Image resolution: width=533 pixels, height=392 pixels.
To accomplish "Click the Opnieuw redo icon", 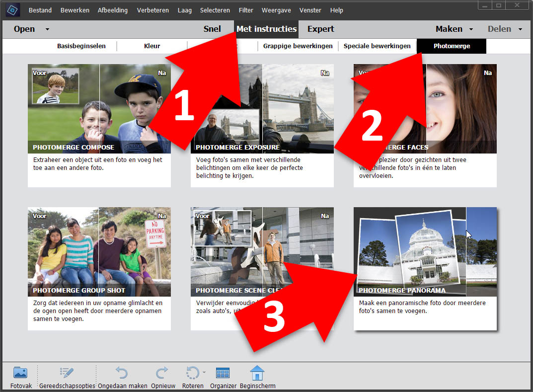I will 161,373.
